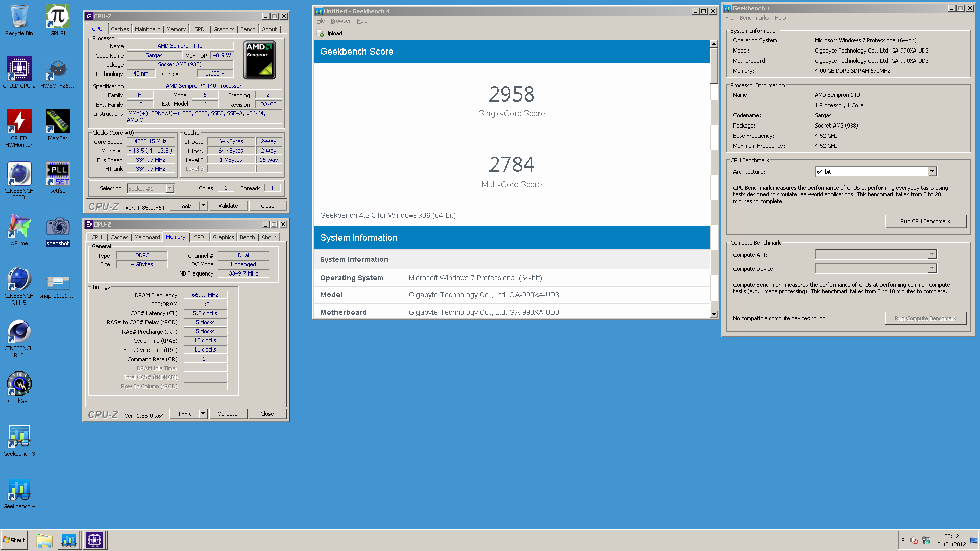Click Tools button in top CPU-Z

pyautogui.click(x=185, y=206)
